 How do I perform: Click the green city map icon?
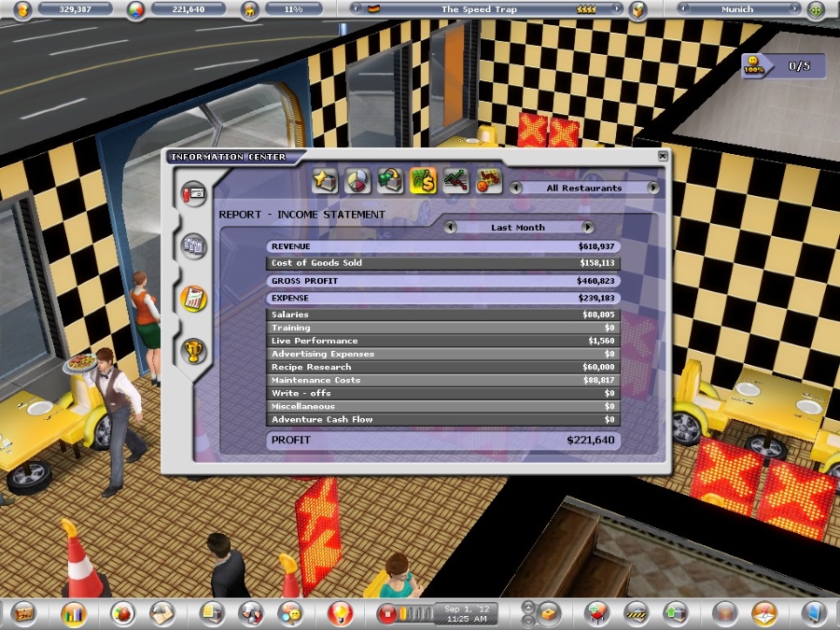(816, 9)
